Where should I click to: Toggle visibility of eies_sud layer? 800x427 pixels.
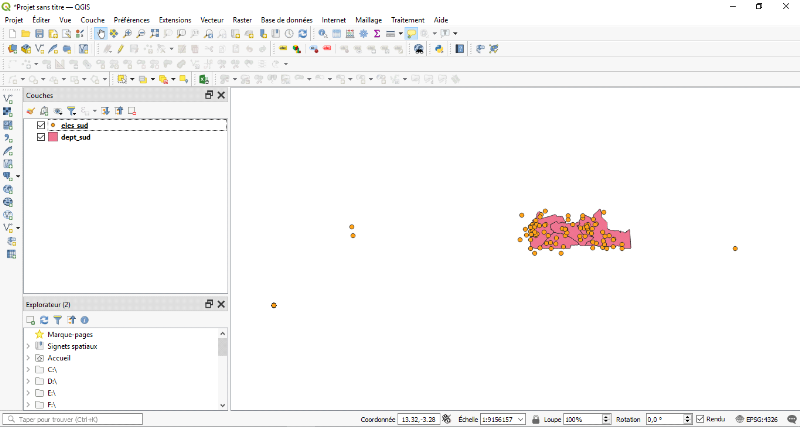[41, 126]
